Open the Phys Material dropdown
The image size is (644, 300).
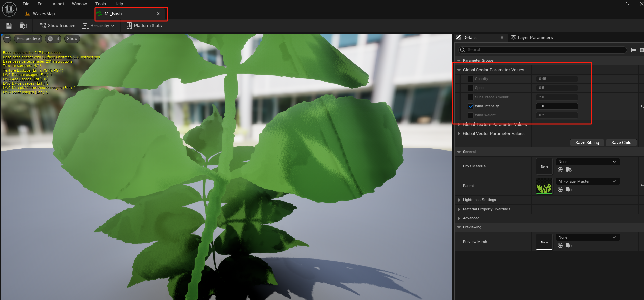pos(588,162)
